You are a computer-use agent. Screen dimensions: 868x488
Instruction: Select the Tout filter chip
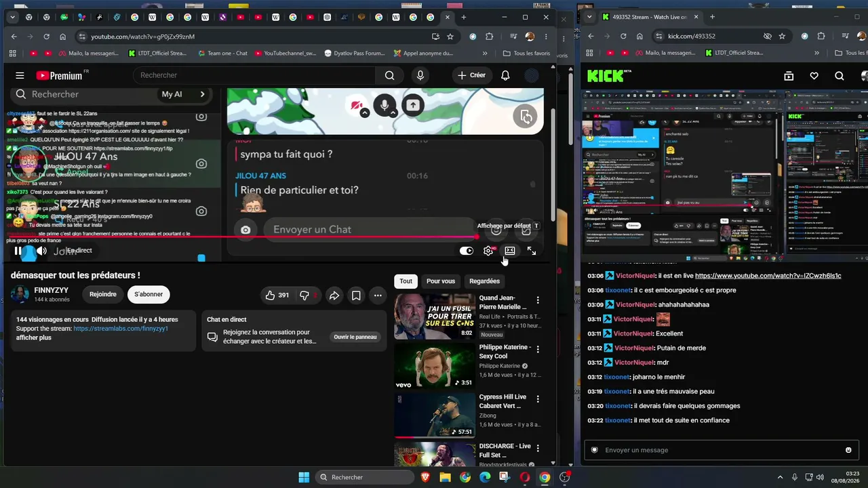[406, 281]
